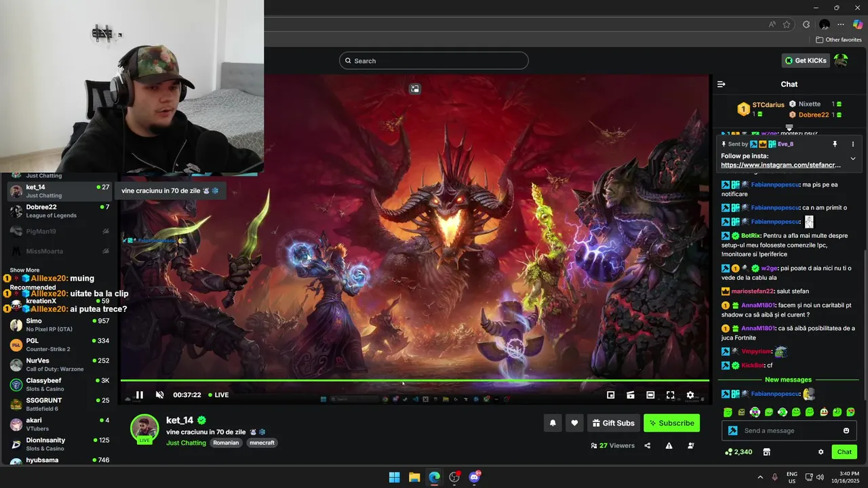Toggle theater mode in the player

pos(650,394)
